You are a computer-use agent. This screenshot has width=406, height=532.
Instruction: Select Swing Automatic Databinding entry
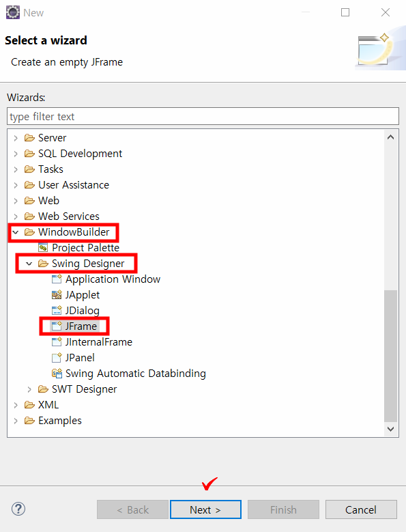[x=136, y=373]
